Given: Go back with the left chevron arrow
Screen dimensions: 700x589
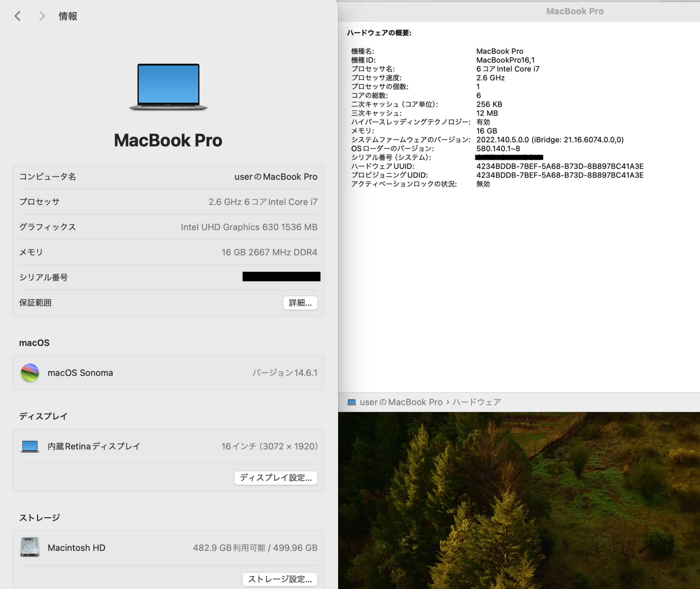Looking at the screenshot, I should 17,16.
